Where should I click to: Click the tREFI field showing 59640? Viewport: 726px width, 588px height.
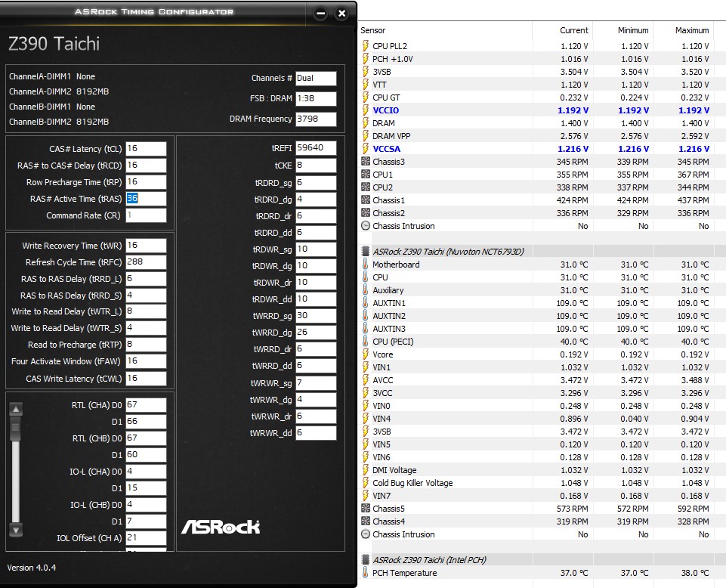[316, 148]
